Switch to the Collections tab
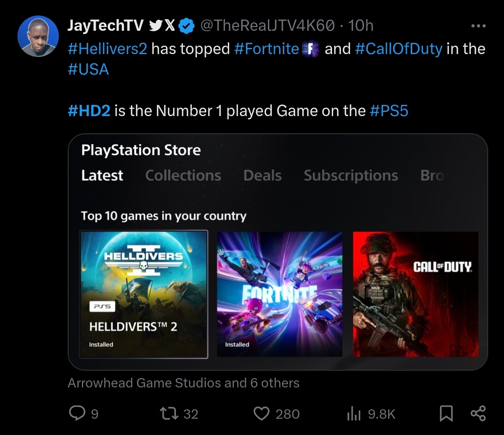This screenshot has width=504, height=435. (183, 175)
